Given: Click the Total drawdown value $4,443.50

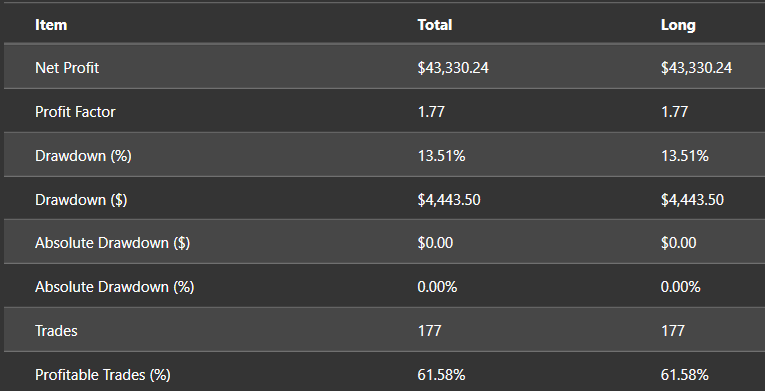Looking at the screenshot, I should [x=449, y=200].
